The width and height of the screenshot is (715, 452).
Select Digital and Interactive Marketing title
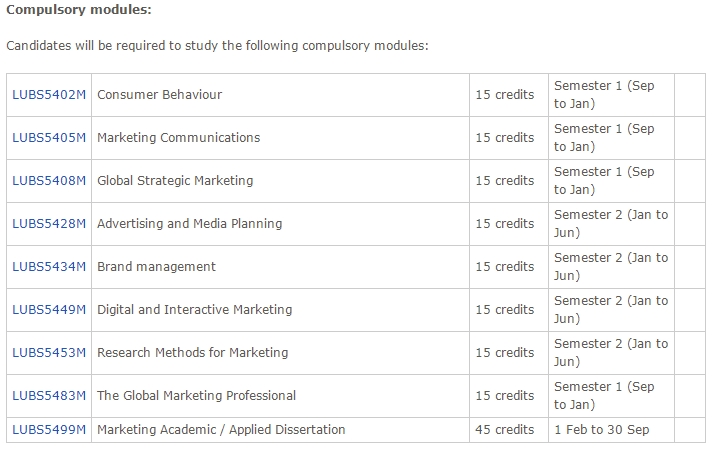coord(194,310)
